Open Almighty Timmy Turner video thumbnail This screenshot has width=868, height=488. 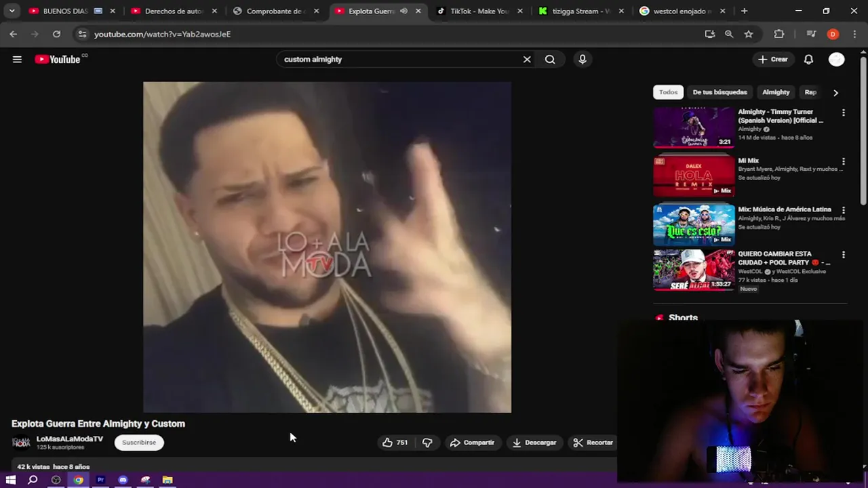click(x=694, y=127)
